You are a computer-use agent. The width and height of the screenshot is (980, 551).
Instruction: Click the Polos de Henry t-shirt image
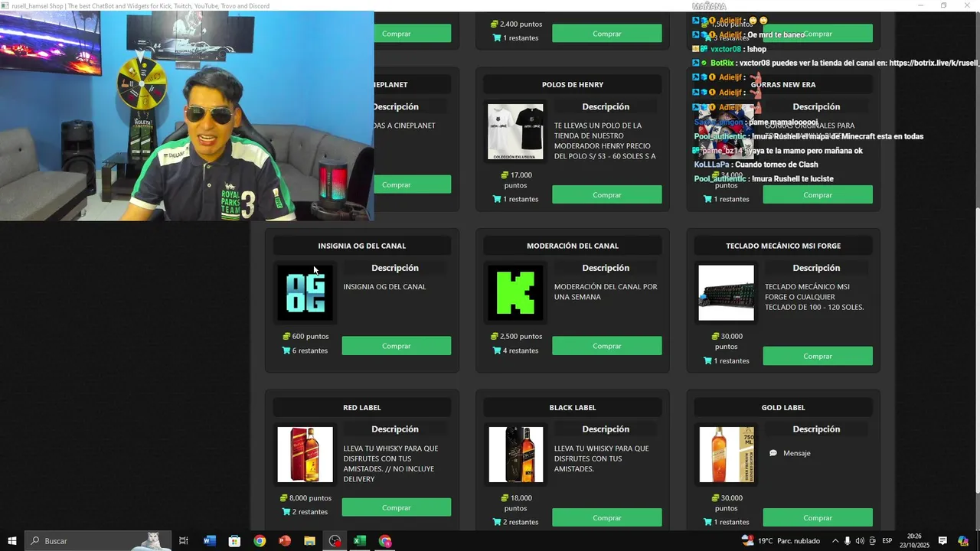516,132
